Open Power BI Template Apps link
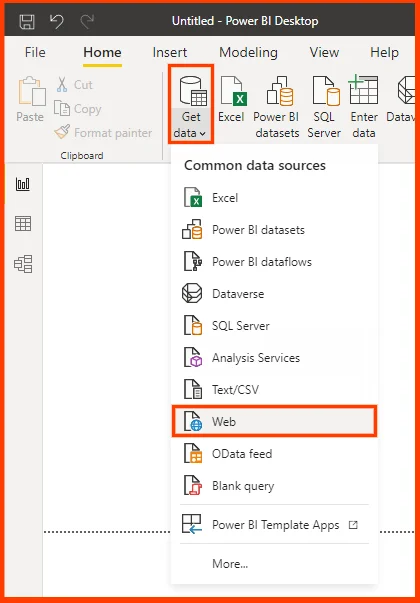 tap(274, 525)
